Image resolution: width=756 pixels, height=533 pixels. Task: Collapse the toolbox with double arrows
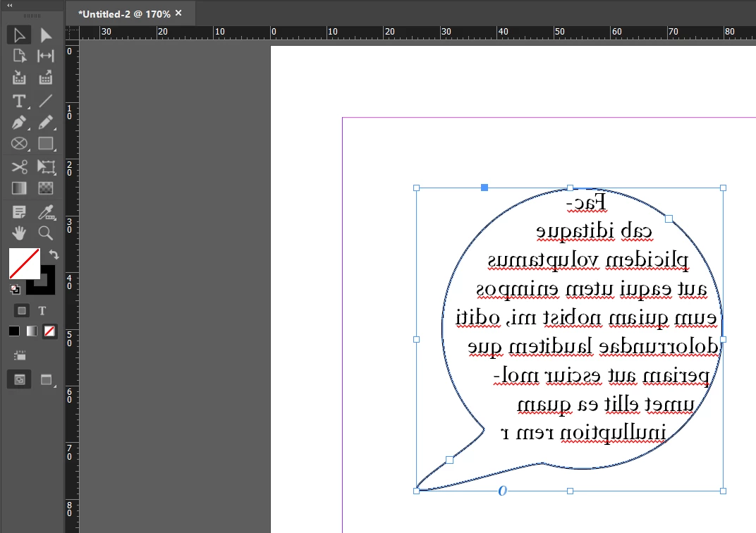10,6
